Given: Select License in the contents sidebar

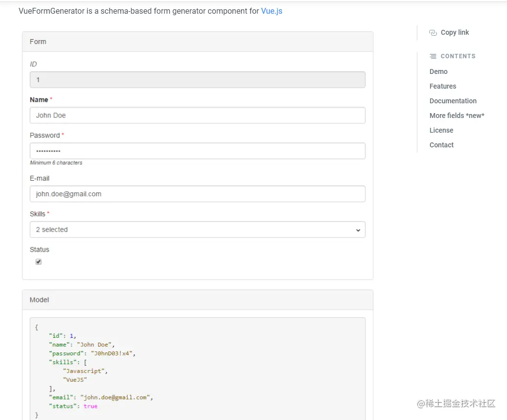Looking at the screenshot, I should [x=441, y=130].
